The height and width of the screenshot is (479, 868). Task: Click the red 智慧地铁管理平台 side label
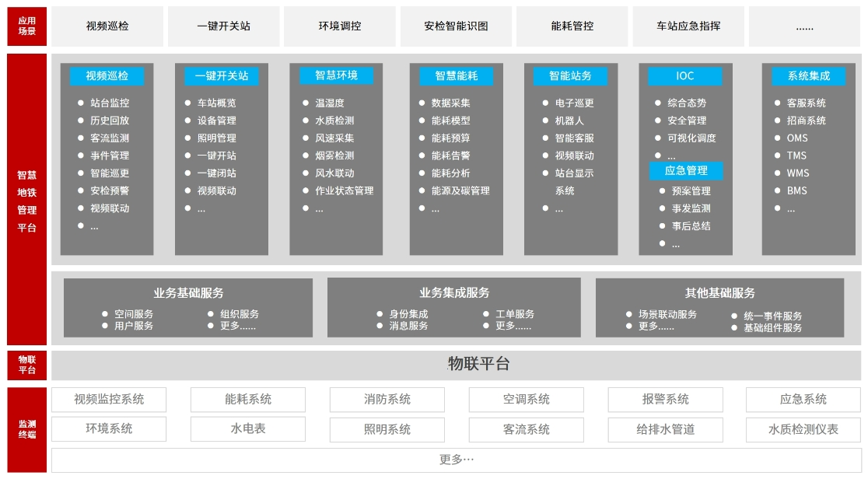tap(26, 199)
